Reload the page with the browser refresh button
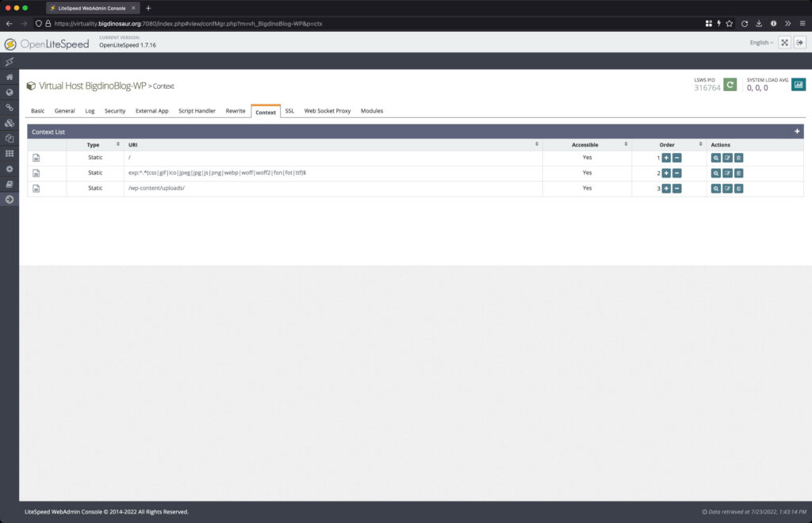This screenshot has height=523, width=812. [x=746, y=23]
